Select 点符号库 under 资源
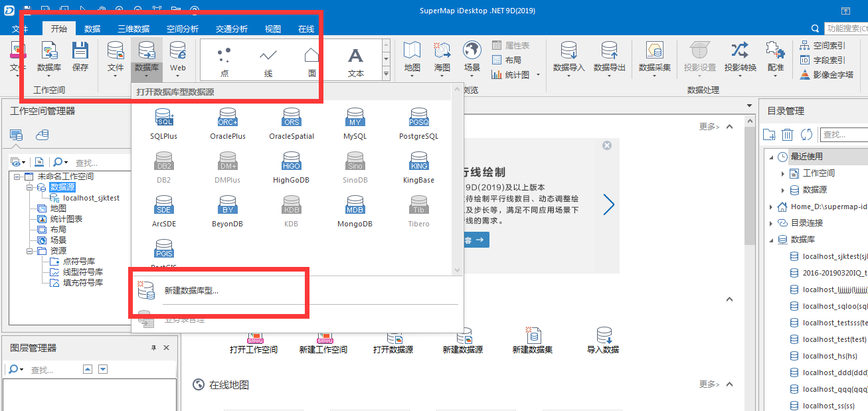 point(79,262)
